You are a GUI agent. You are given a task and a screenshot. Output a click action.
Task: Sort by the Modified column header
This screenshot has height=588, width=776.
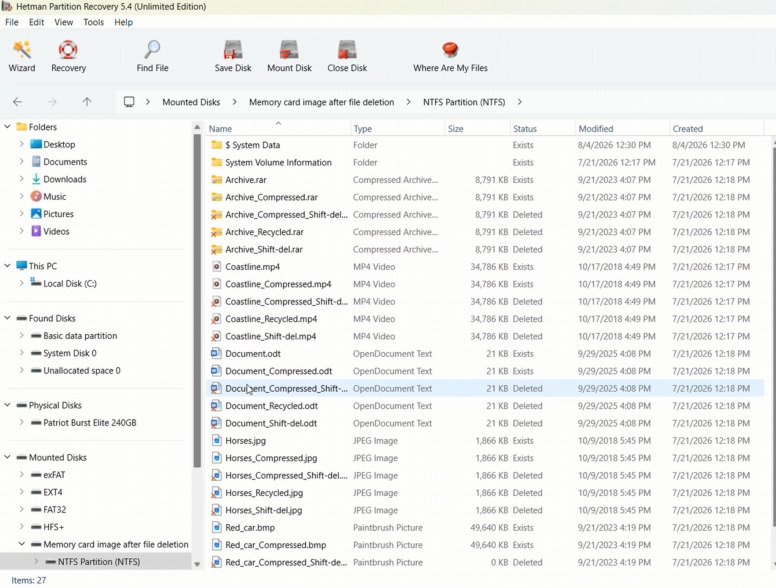coord(622,129)
